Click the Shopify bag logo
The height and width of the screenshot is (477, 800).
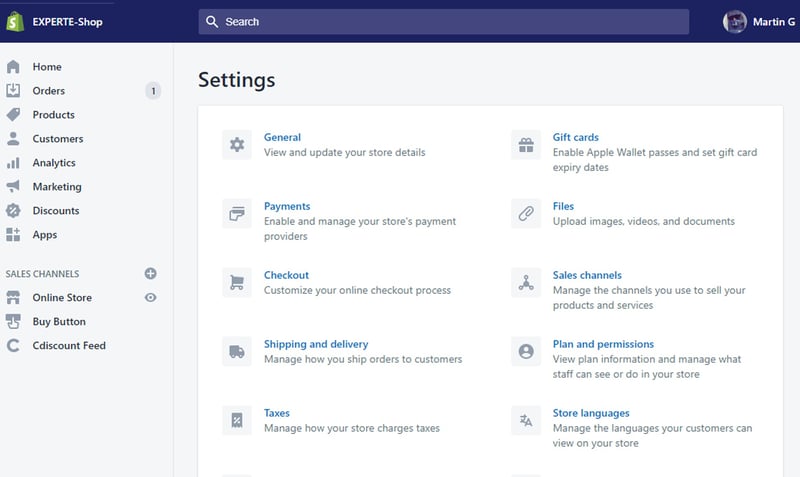pos(16,21)
